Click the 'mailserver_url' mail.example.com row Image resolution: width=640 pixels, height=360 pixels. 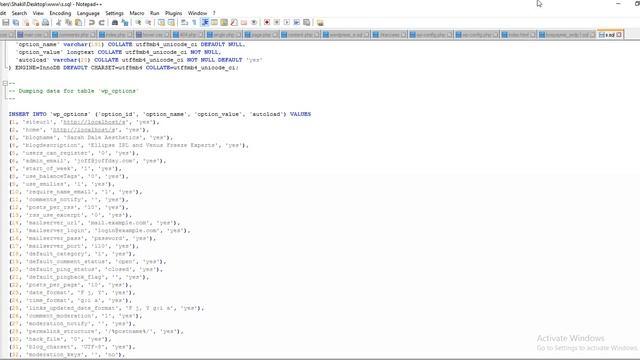94,223
